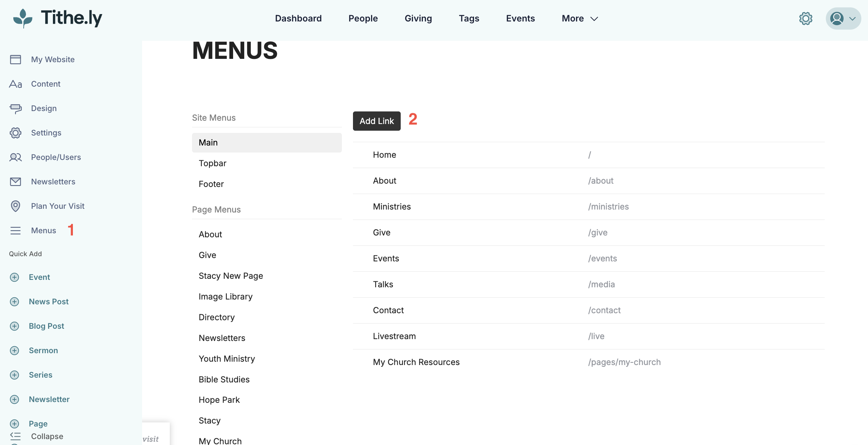The width and height of the screenshot is (868, 445).
Task: Click the My Website window icon
Action: coord(16,60)
